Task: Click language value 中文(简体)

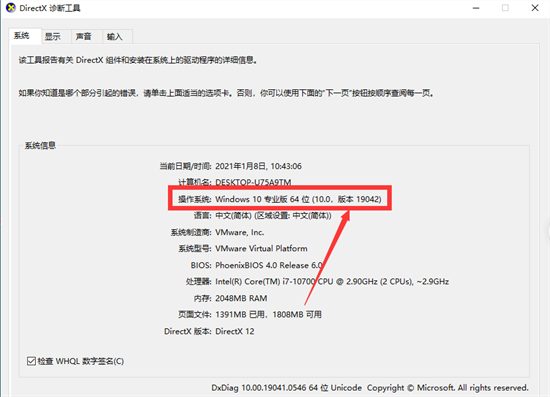Action: [273, 215]
